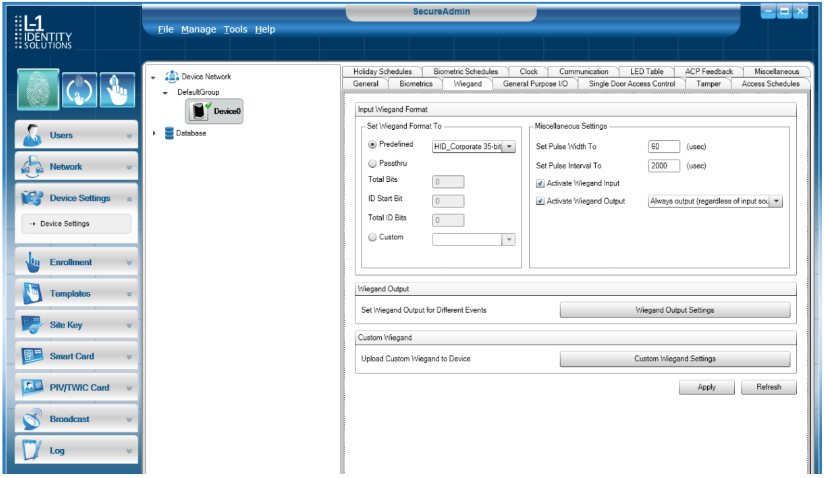
Task: Click the pointing hand icon button
Action: pyautogui.click(x=117, y=90)
